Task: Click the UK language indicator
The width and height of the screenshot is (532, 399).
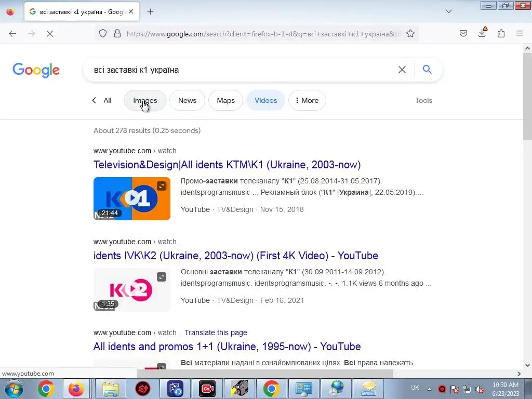Action: (415, 388)
